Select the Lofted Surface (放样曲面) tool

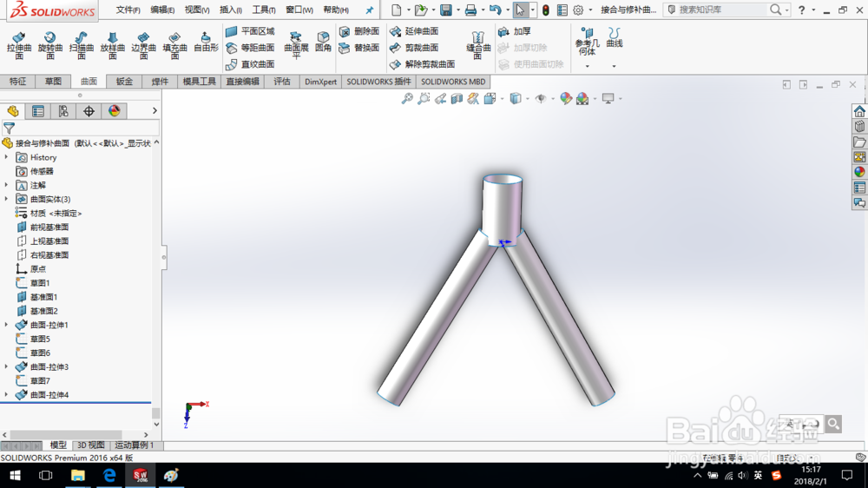pyautogui.click(x=112, y=45)
